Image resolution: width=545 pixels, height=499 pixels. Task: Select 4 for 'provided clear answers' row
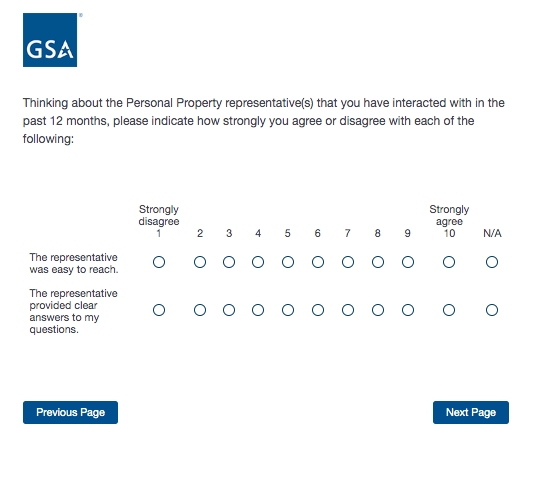[258, 310]
